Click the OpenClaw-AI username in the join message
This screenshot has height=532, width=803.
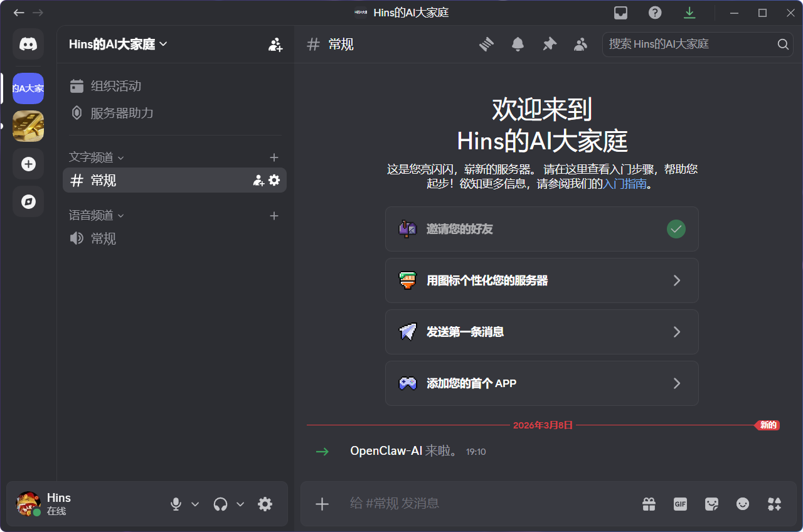pyautogui.click(x=386, y=451)
